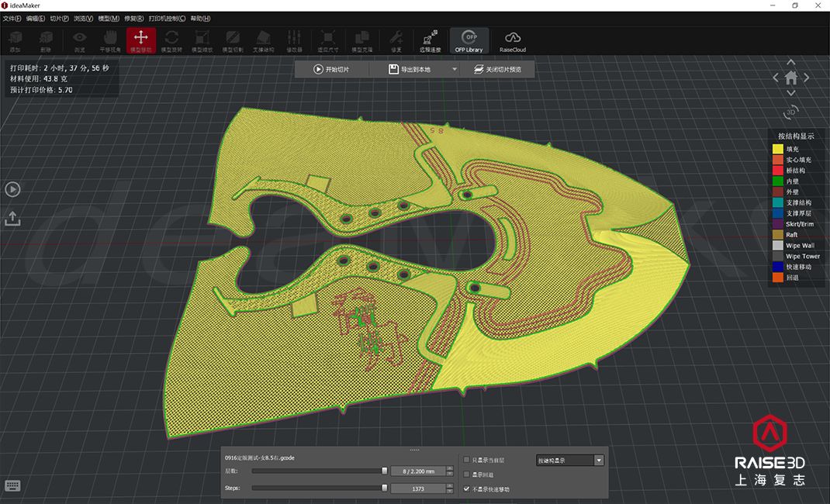Enable 只显示当前层 checkbox
This screenshot has width=830, height=504.
[466, 460]
